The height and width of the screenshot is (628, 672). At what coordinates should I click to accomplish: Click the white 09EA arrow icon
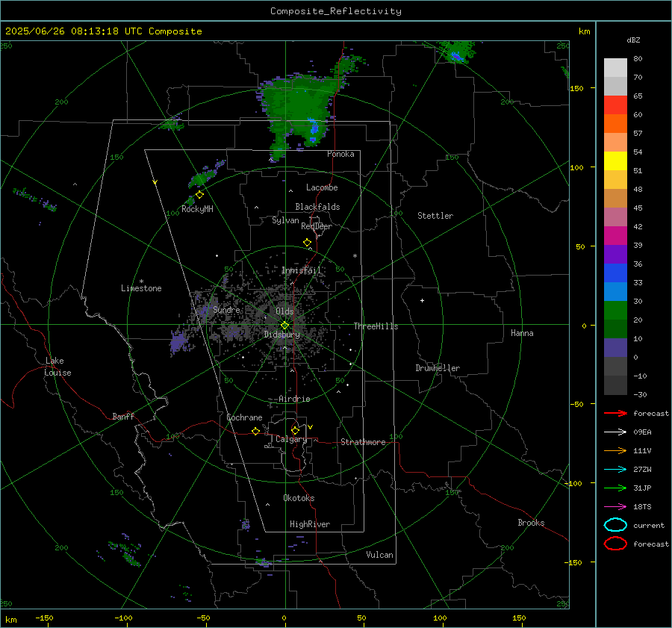point(615,432)
